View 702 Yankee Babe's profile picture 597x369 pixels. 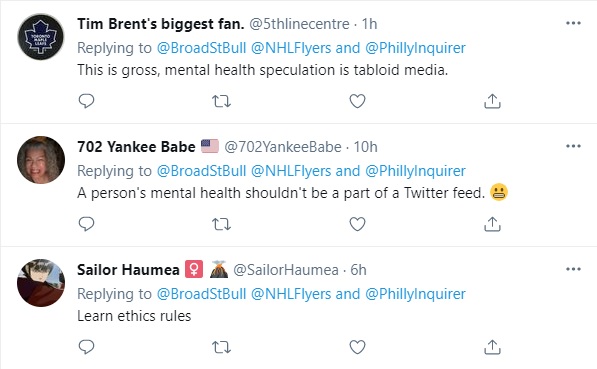coord(41,160)
